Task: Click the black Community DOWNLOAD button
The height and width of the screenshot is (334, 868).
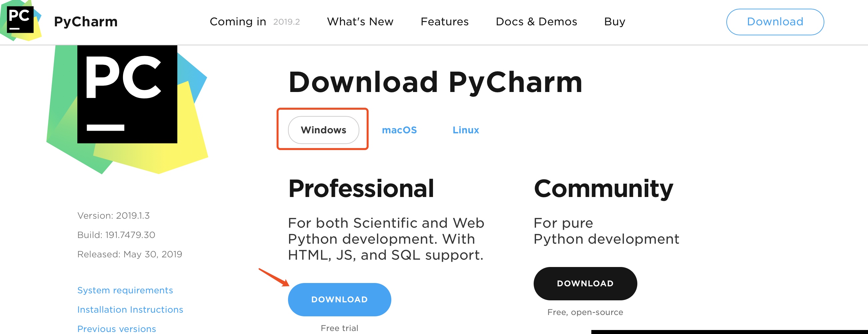Action: [585, 283]
